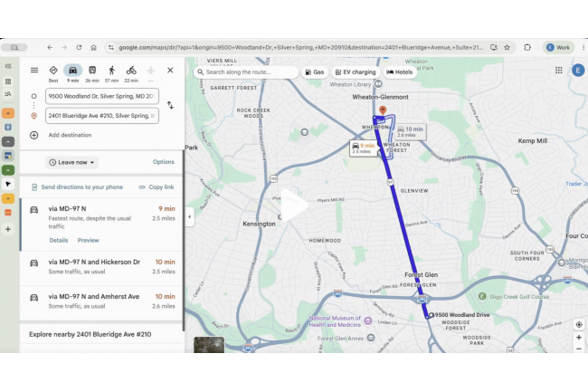Click the 10 min alternate route label
This screenshot has height=392, width=588.
tap(411, 131)
